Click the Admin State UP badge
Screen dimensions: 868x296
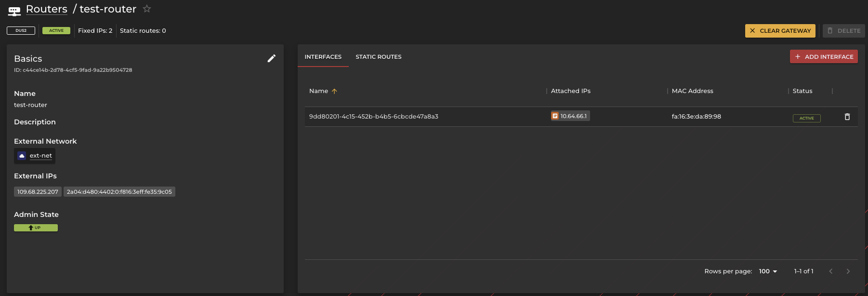(x=36, y=228)
